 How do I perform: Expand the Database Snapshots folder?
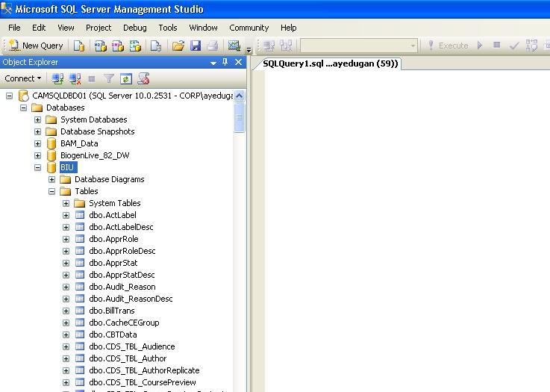coord(37,131)
